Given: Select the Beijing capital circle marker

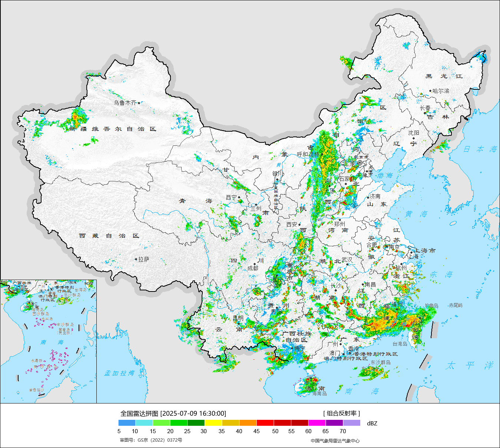Looking at the screenshot, I should click(360, 163).
